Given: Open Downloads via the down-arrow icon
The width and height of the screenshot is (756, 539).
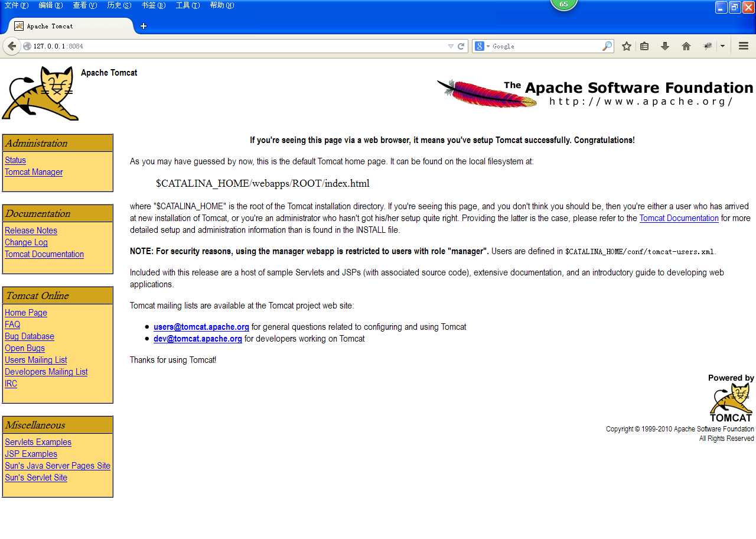Looking at the screenshot, I should (x=665, y=46).
